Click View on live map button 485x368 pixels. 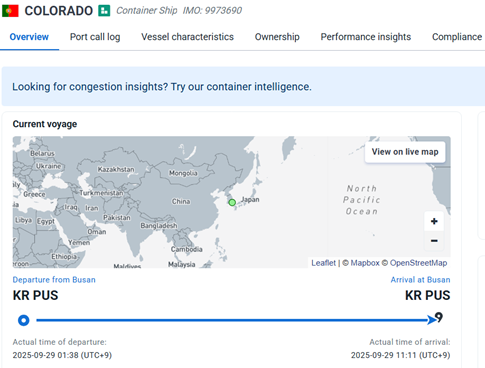(405, 152)
